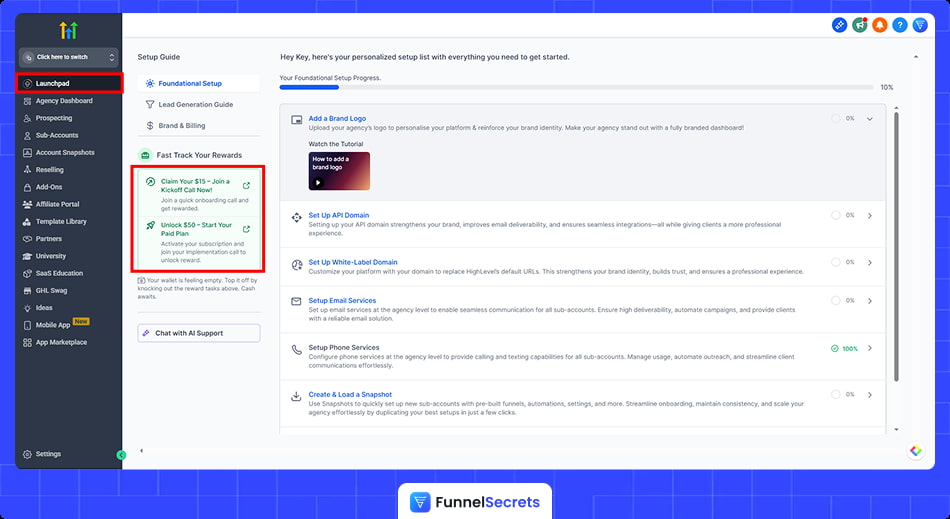Click Create & Load a Snapshot title
Viewport: 950px width, 519px height.
[x=350, y=394]
